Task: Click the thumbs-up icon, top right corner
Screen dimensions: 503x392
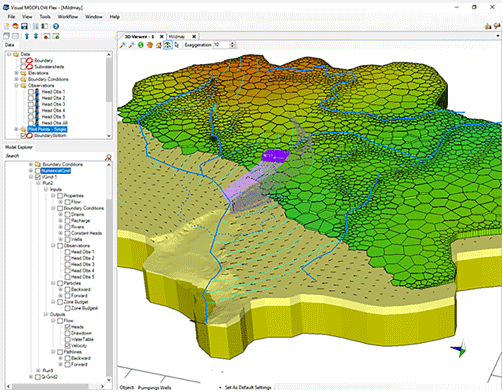Action: point(488,26)
